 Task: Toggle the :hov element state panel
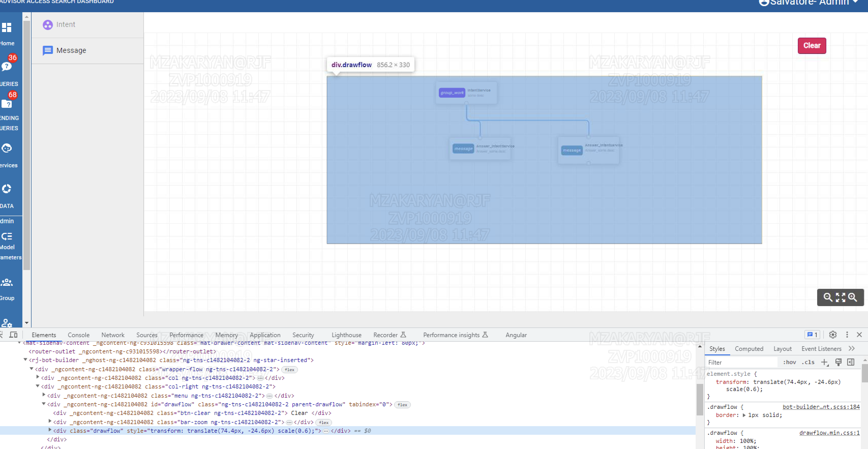tap(789, 362)
